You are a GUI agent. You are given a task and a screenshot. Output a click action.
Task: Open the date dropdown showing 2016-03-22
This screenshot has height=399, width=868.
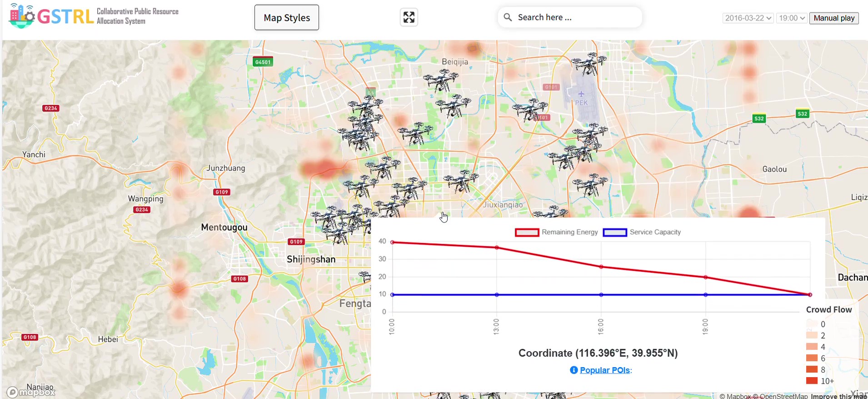(748, 18)
